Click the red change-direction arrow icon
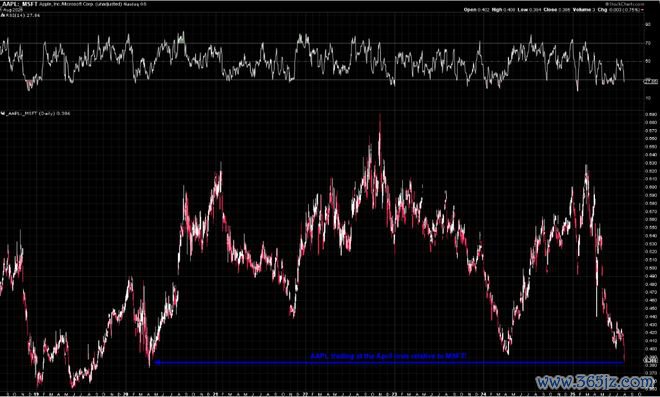 642,10
